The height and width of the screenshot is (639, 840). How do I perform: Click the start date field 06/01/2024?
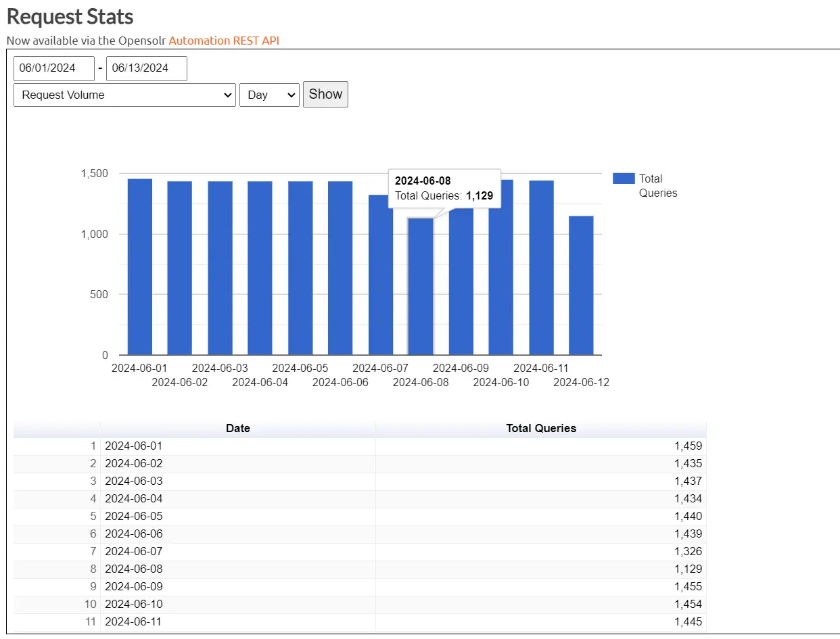click(54, 68)
